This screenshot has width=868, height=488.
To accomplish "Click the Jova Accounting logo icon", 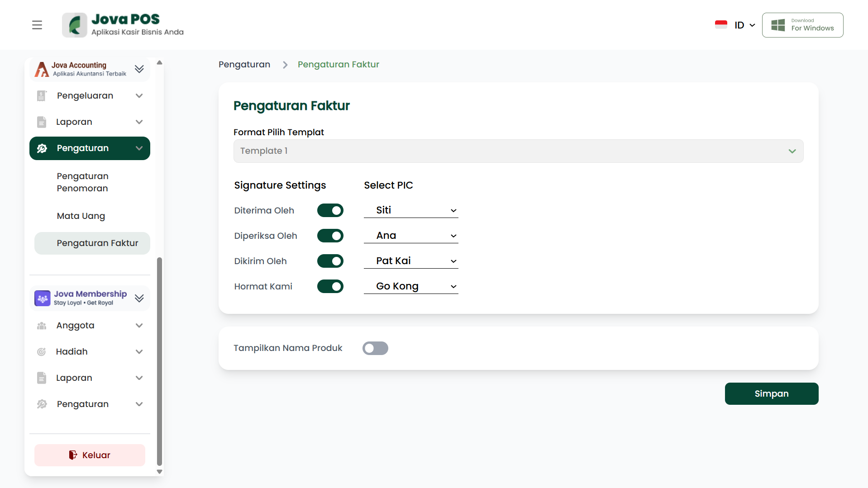I will pos(42,69).
